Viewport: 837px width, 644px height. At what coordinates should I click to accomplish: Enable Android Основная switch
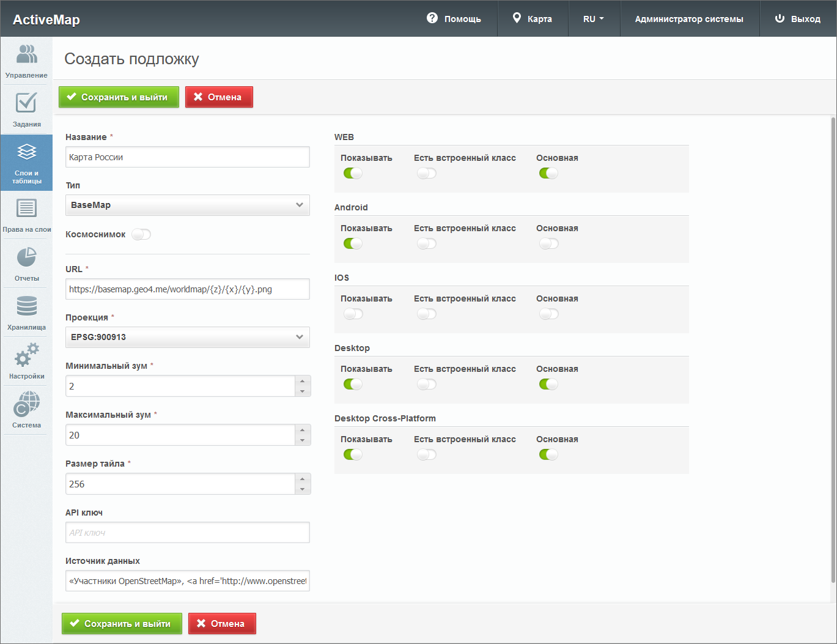[x=549, y=243]
